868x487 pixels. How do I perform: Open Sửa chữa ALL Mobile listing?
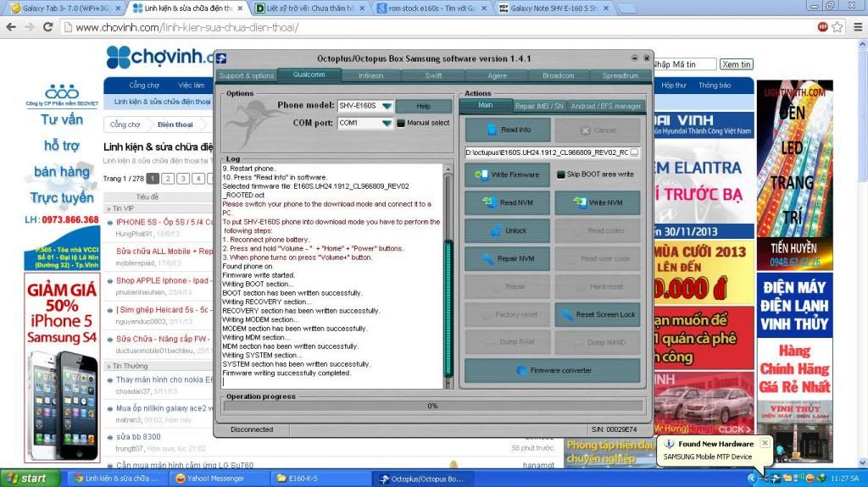pyautogui.click(x=164, y=252)
